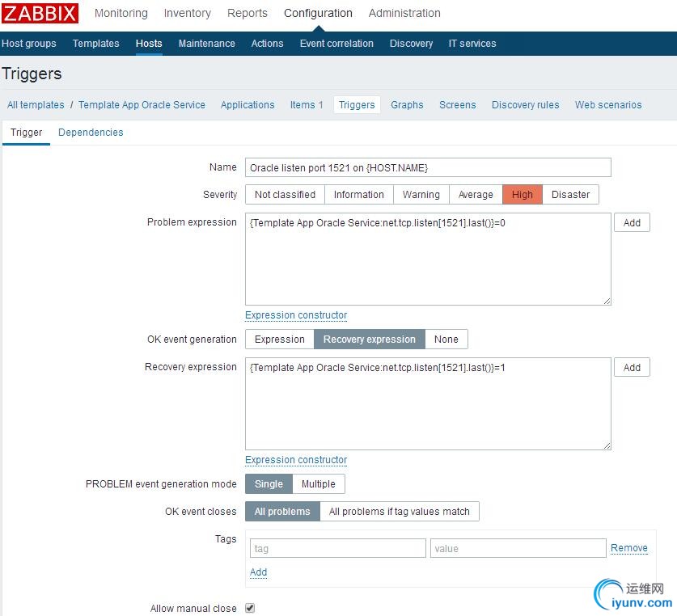
Task: Toggle Allow manual close checkbox
Action: 250,608
